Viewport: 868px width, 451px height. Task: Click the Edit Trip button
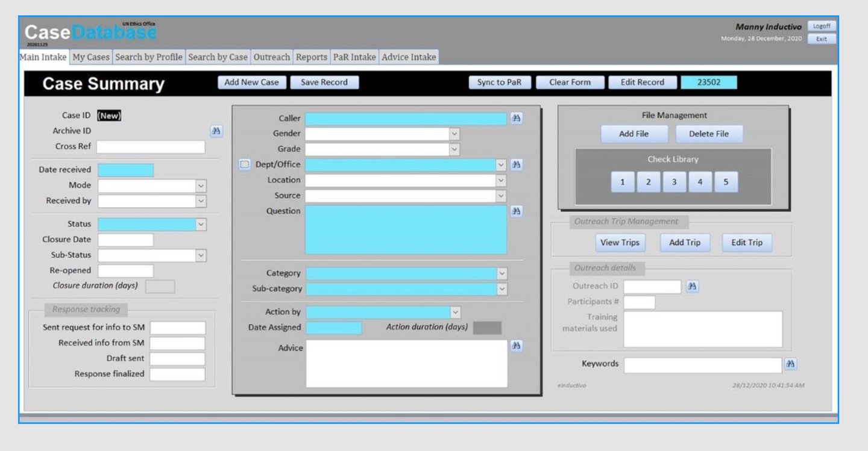click(x=747, y=243)
